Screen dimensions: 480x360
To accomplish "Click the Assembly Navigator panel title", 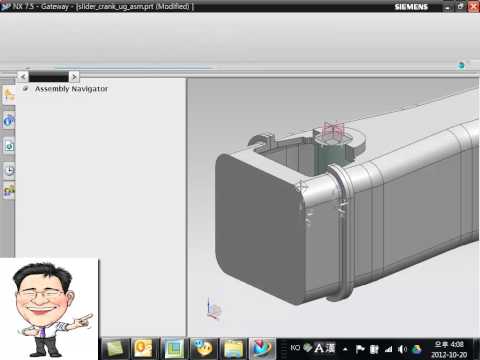I will (71, 89).
